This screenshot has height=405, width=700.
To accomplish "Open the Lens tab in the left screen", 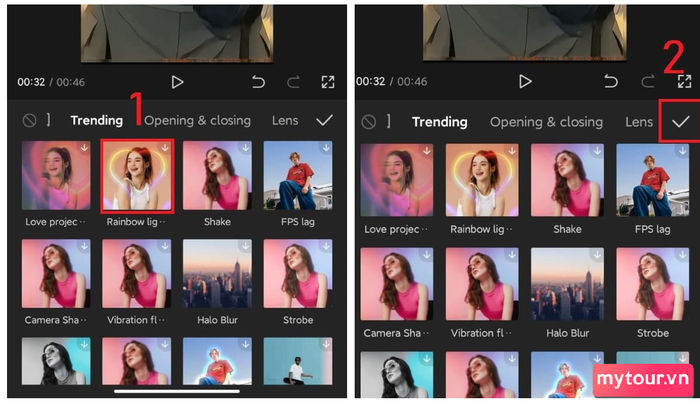I will pyautogui.click(x=285, y=121).
